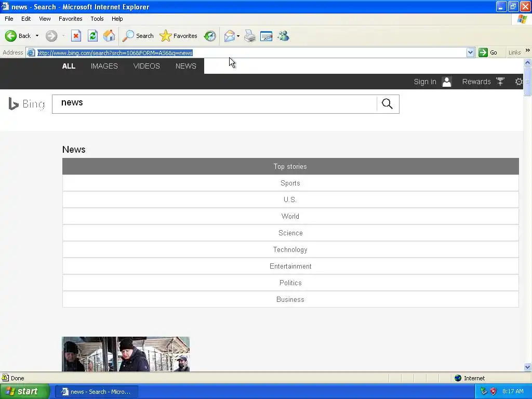Switch to the NEWS tab
Image resolution: width=532 pixels, height=399 pixels.
coord(186,66)
